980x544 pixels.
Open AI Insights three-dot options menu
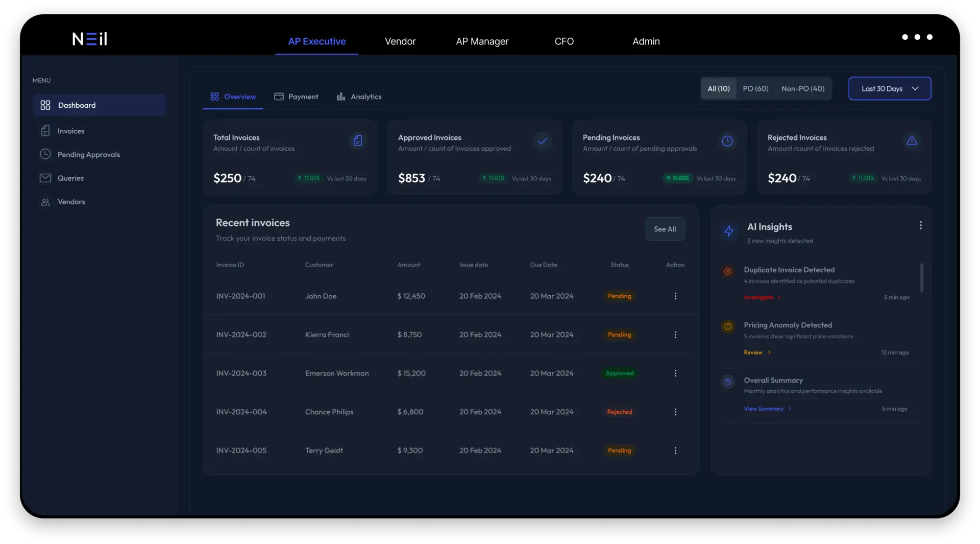921,225
